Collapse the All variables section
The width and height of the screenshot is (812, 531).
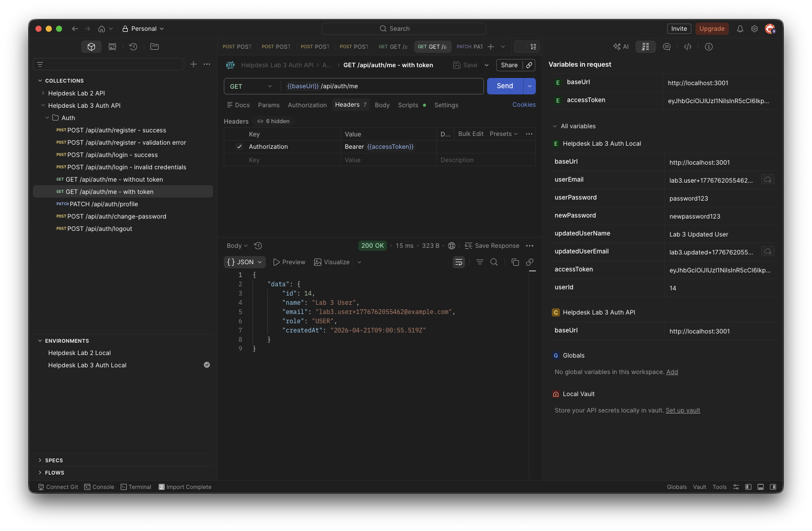(555, 126)
